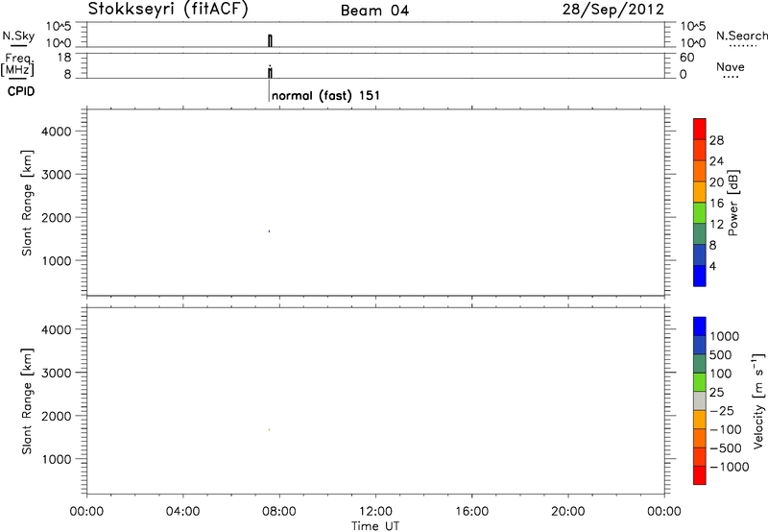This screenshot has width=768, height=532.
Task: Click the N.Search legend label
Action: (x=741, y=36)
